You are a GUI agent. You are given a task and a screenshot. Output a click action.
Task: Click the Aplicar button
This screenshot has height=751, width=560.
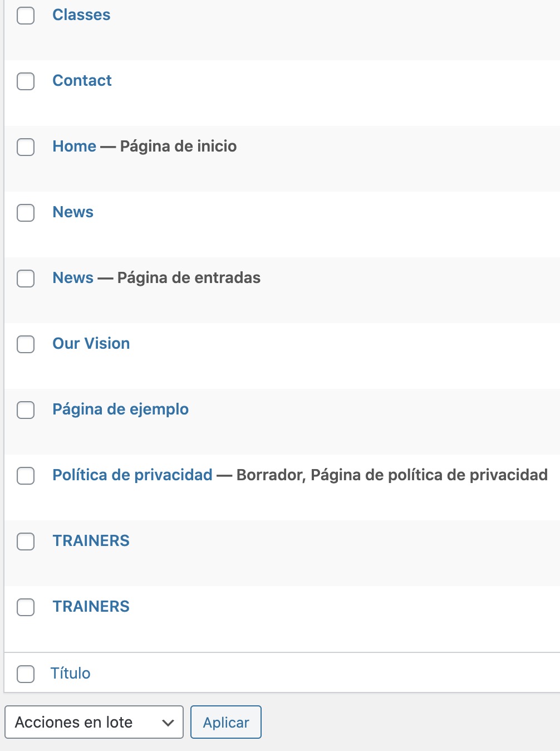[x=226, y=722]
